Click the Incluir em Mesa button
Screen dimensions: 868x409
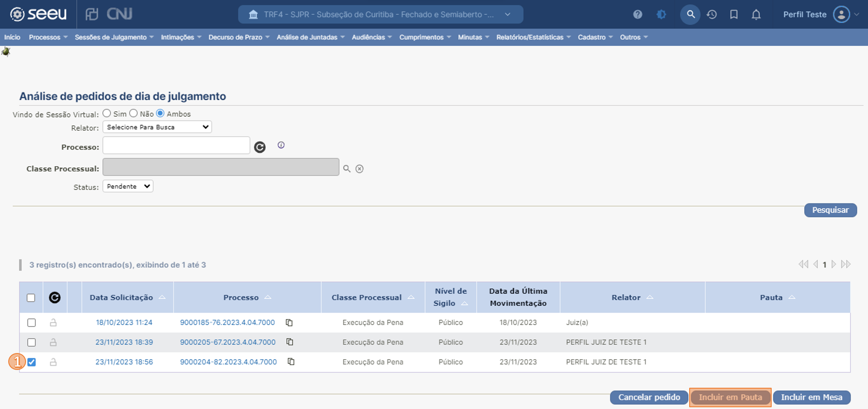pos(812,397)
